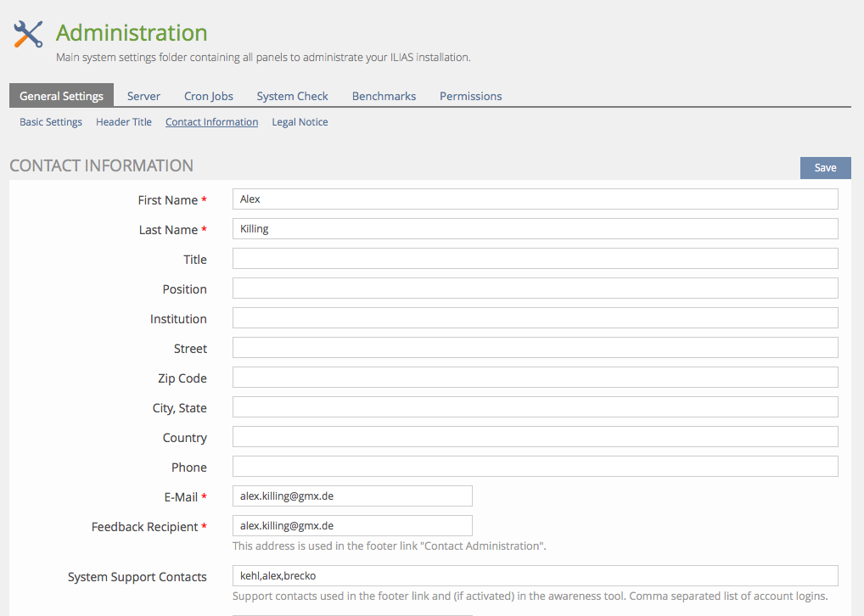Image resolution: width=864 pixels, height=616 pixels.
Task: Edit the System Support Contacts field
Action: [x=535, y=576]
